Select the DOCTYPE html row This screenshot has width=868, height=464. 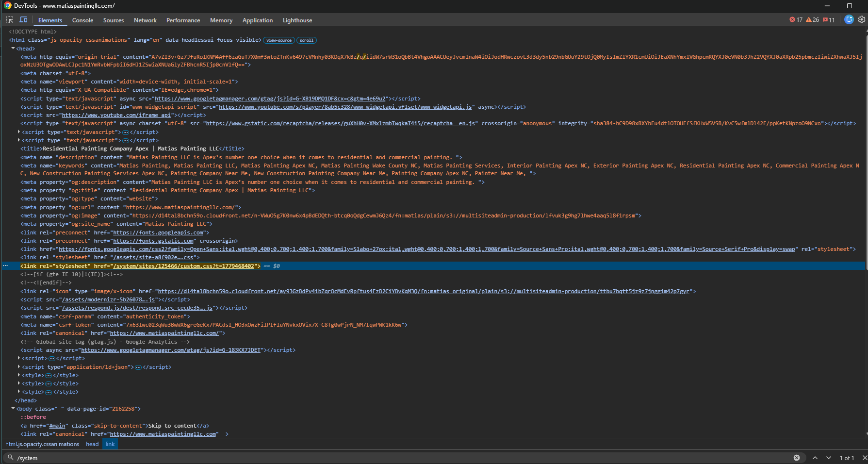pos(33,32)
